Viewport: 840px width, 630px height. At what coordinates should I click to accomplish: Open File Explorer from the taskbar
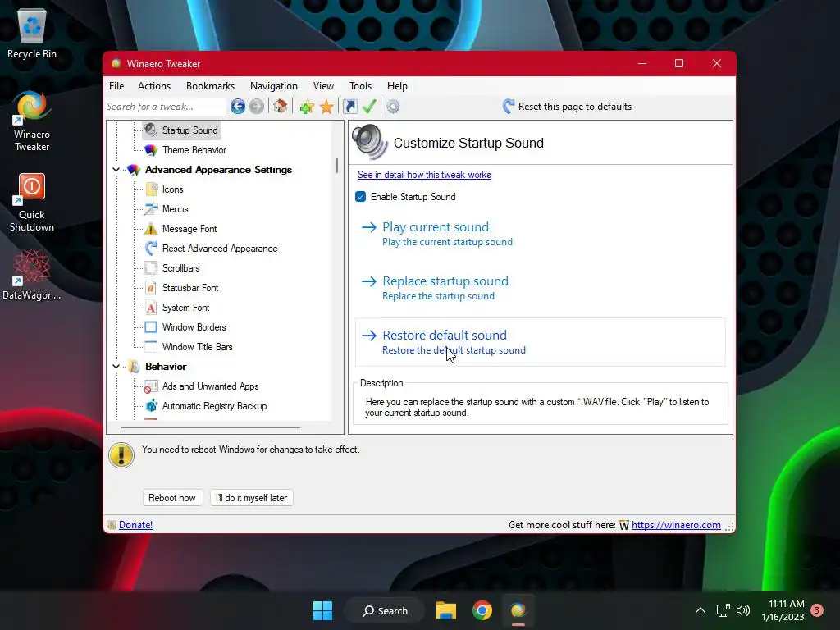[x=446, y=610]
